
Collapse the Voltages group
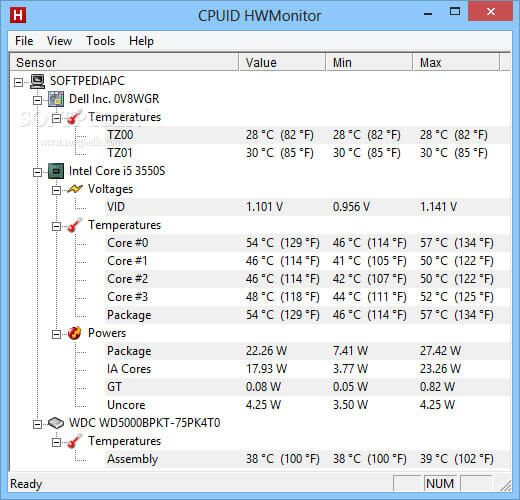(x=56, y=190)
